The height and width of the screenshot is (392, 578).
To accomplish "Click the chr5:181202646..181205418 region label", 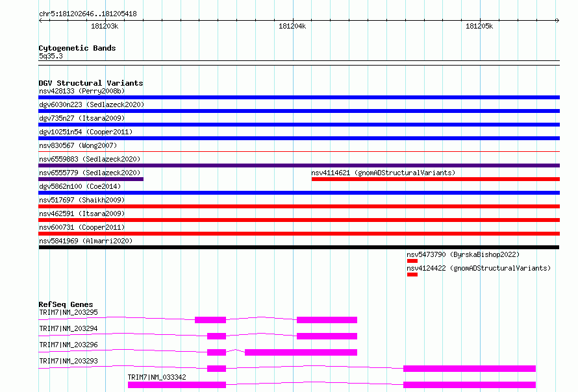I will click(x=88, y=14).
